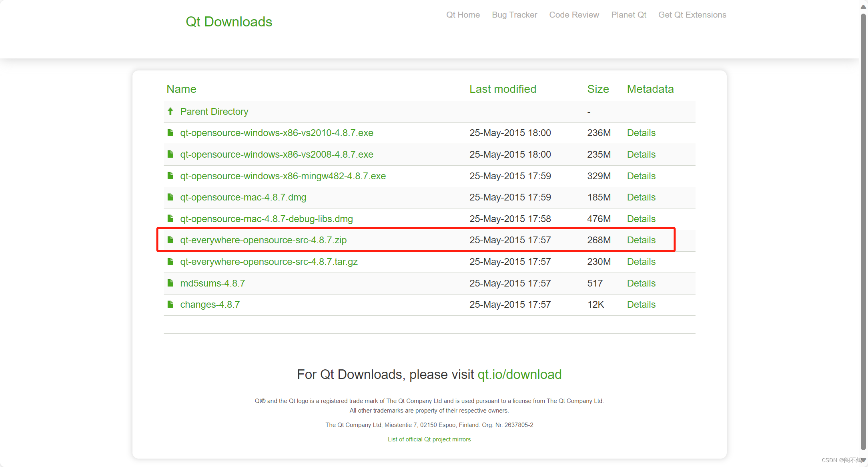868x467 pixels.
Task: Open Details for mingw482 exe row
Action: click(x=641, y=176)
